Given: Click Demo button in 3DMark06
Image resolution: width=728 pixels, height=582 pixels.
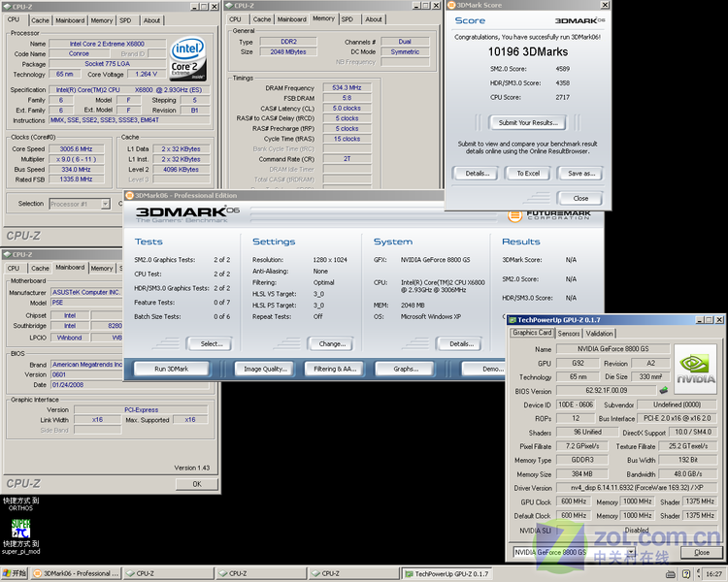Looking at the screenshot, I should point(484,369).
